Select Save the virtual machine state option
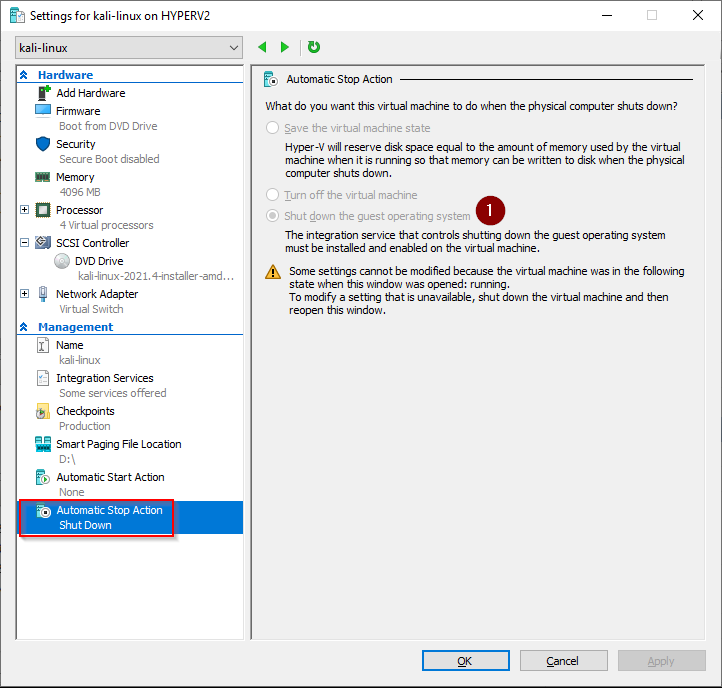Image resolution: width=722 pixels, height=688 pixels. click(x=272, y=128)
